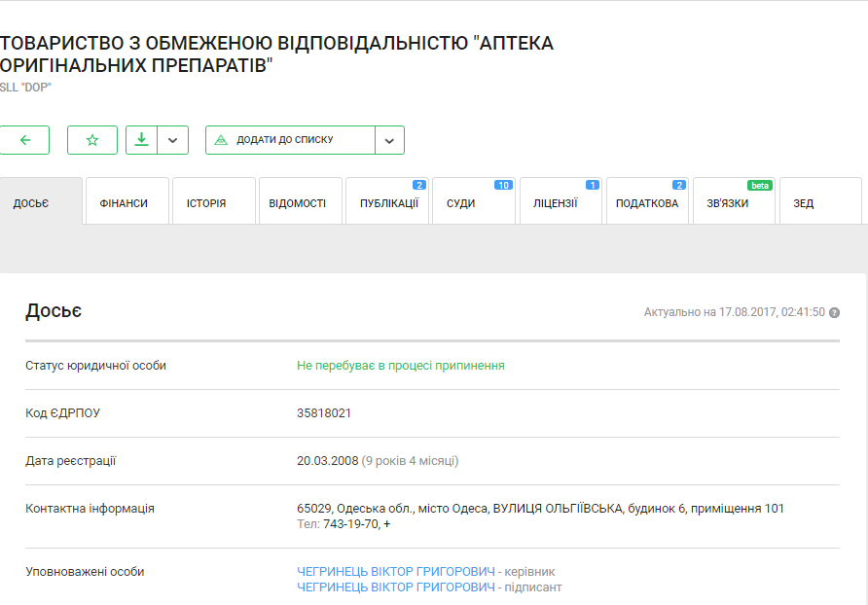Select the Відомості tab

tap(298, 203)
